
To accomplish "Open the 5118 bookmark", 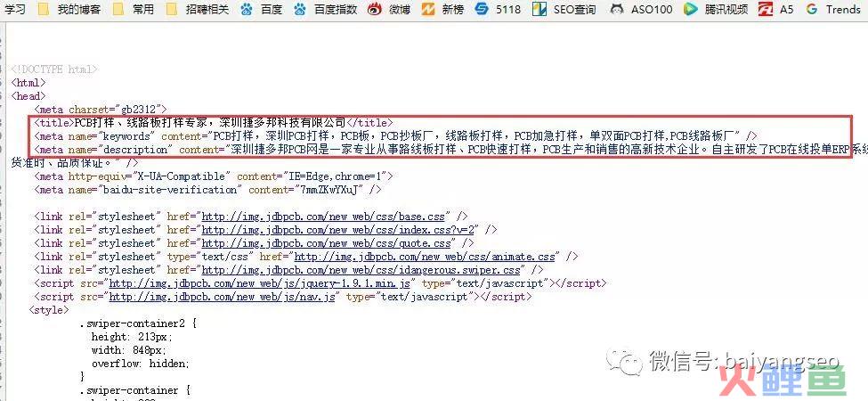I will point(499,9).
